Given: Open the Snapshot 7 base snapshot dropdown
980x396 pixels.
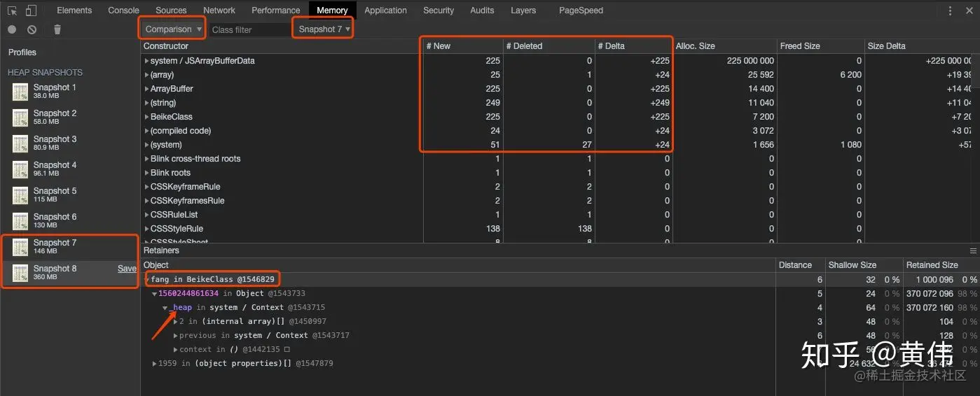Looking at the screenshot, I should click(x=324, y=29).
